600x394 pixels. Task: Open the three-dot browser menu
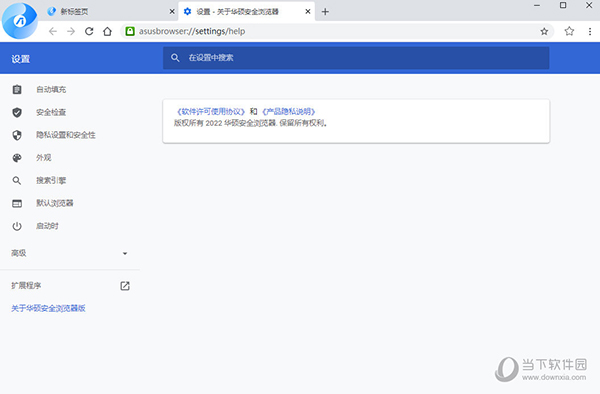590,31
